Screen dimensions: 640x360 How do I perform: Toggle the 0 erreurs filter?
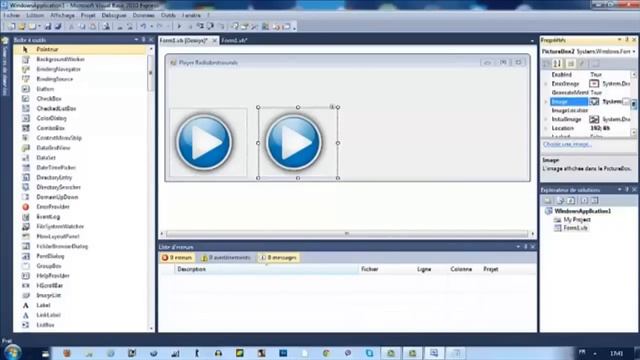177,258
